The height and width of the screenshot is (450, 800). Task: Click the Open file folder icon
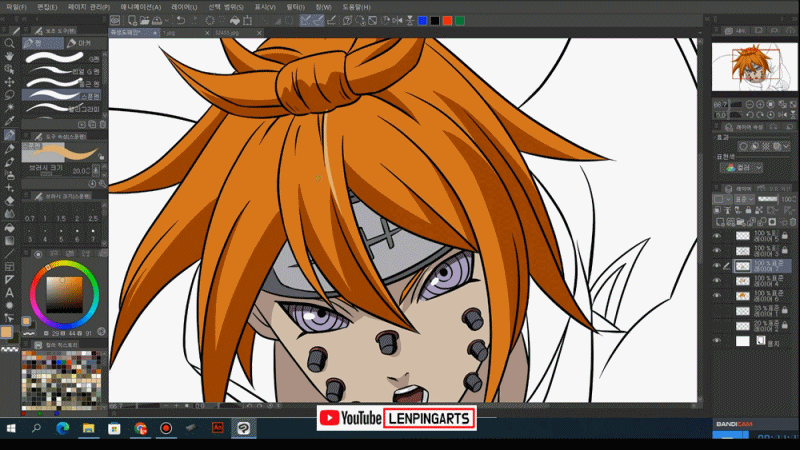click(x=144, y=20)
